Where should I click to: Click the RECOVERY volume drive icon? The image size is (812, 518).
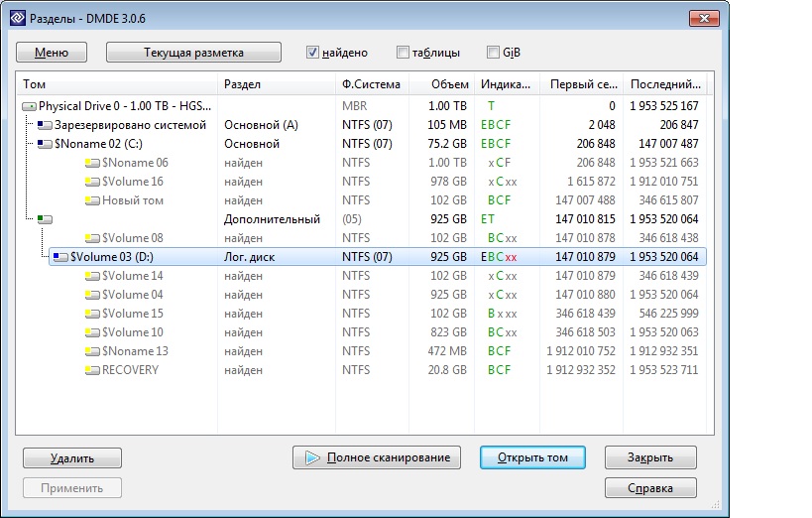tap(92, 370)
